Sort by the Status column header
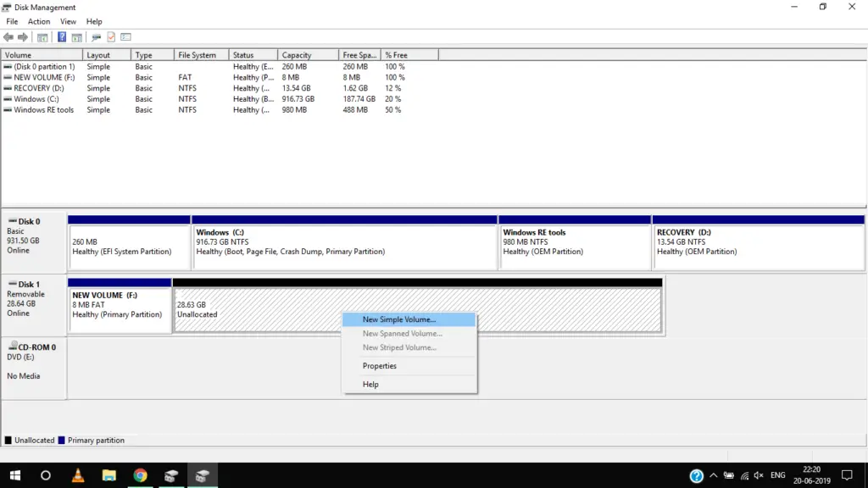This screenshot has height=488, width=868. coord(253,55)
